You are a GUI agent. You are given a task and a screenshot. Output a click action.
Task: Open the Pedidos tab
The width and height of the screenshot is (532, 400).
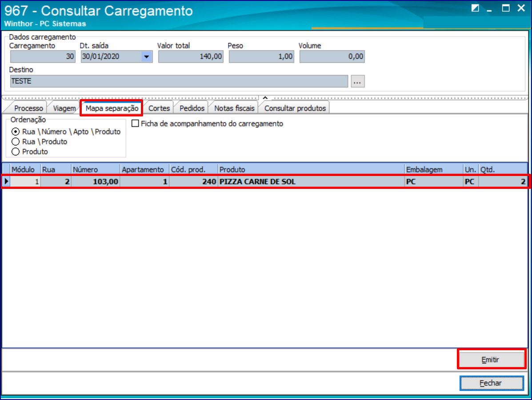click(192, 108)
